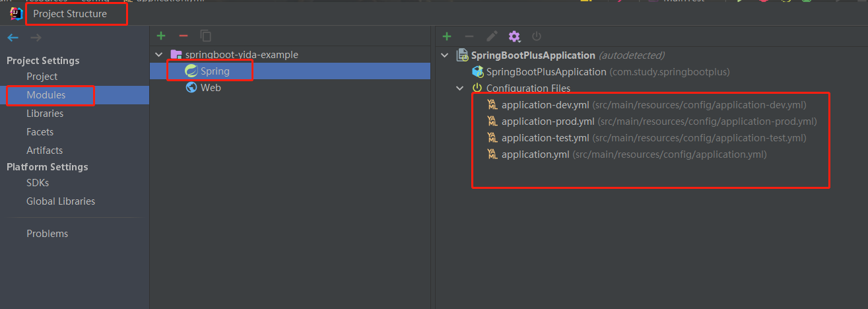Click the Platform Settings heading
868x309 pixels.
48,167
